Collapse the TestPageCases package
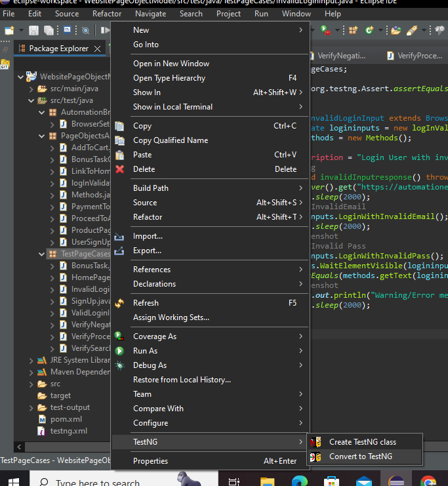Screen dimensions: 448x486 click(x=42, y=254)
